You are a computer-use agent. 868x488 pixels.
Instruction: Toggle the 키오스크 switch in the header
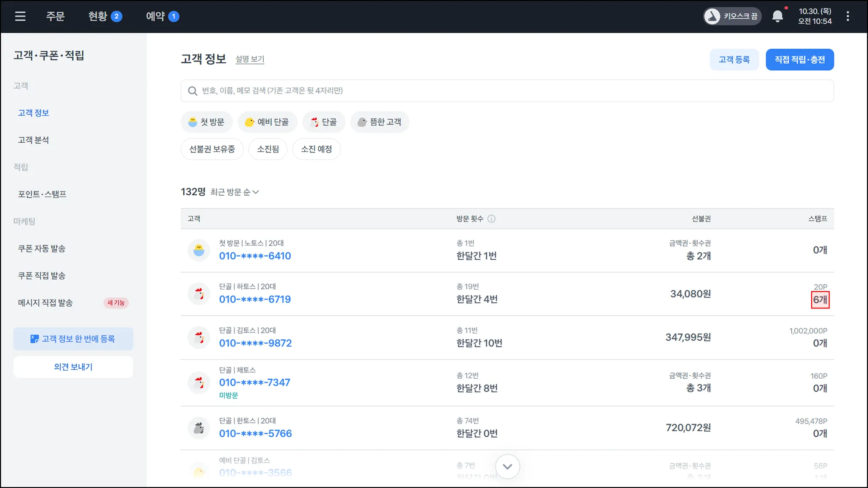tap(732, 17)
